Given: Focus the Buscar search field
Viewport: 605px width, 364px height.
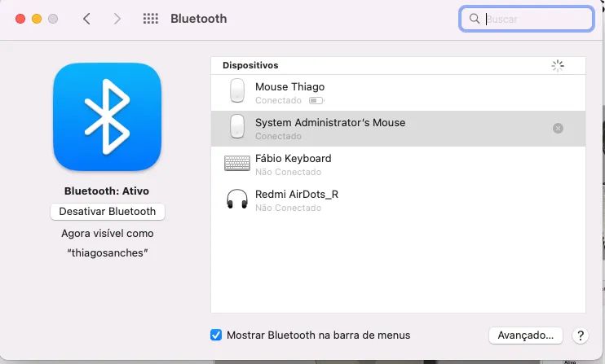Looking at the screenshot, I should tap(526, 19).
